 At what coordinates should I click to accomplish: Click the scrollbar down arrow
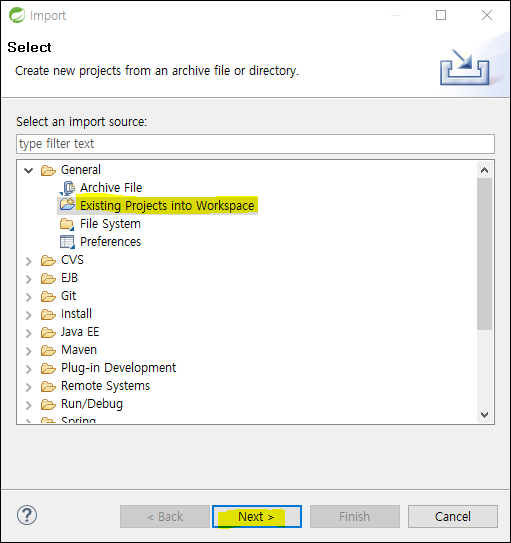coord(484,415)
